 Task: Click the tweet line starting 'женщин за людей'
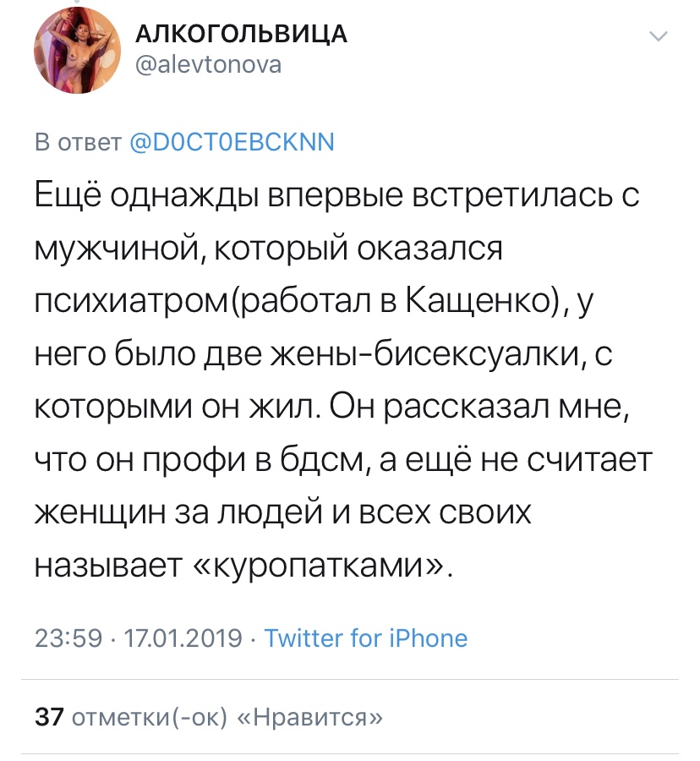coord(283,513)
